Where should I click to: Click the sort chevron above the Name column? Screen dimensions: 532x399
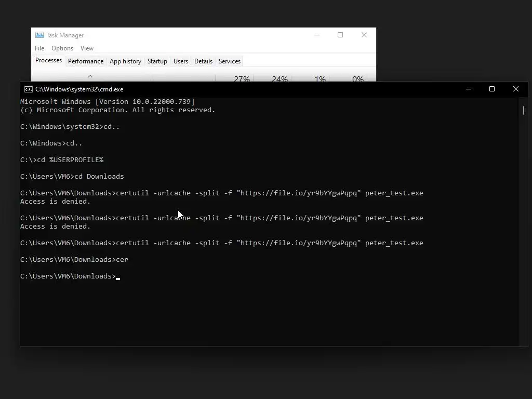(x=90, y=76)
